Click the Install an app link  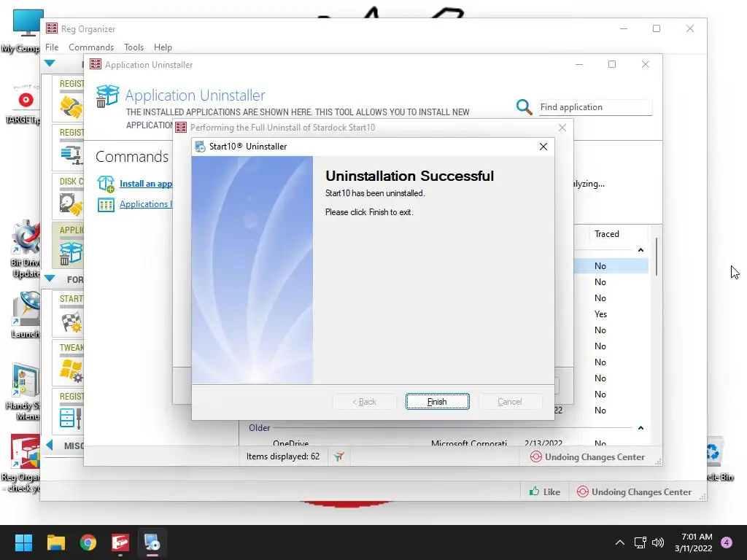click(146, 184)
